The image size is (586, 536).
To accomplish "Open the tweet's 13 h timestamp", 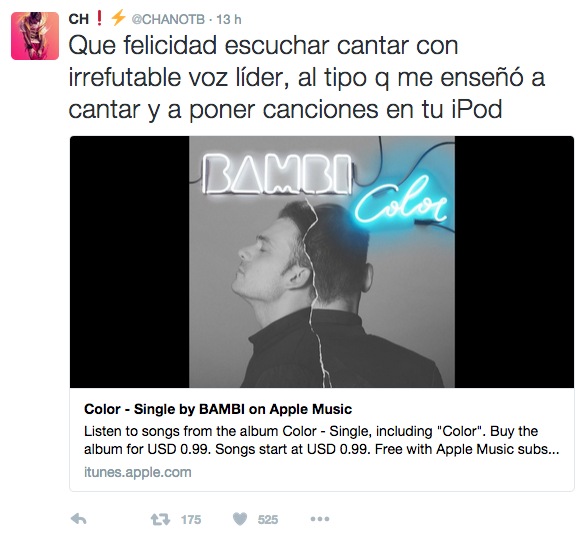I will (229, 19).
